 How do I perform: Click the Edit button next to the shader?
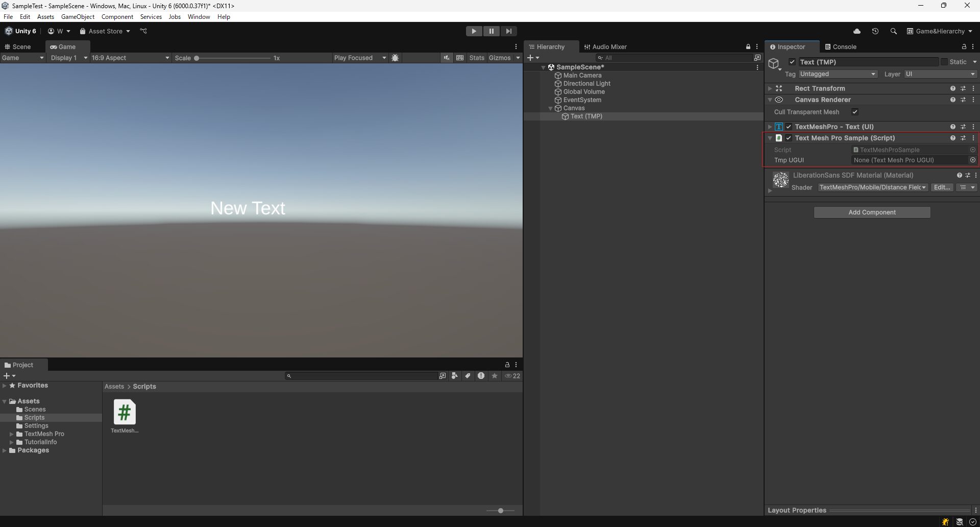(x=942, y=187)
